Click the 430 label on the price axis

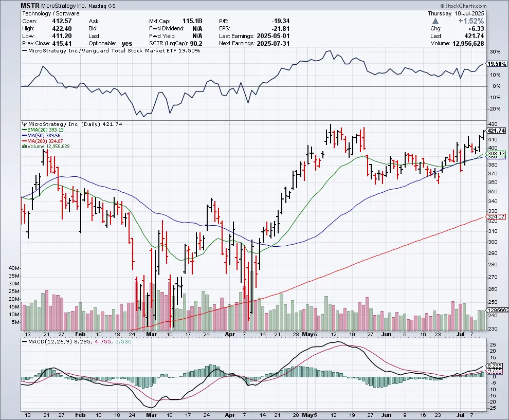[x=493, y=124]
